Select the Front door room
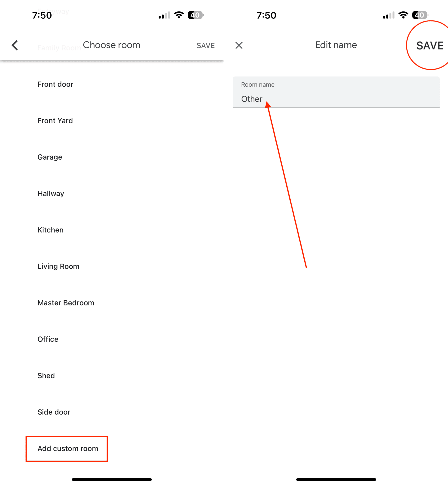 point(55,84)
